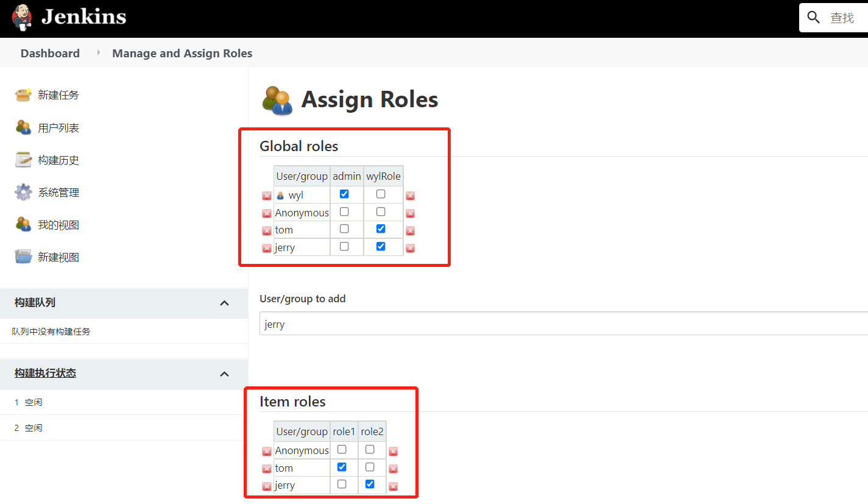Image resolution: width=868 pixels, height=504 pixels.
Task: Remove Anonymous with the left red X in Item roles
Action: tap(267, 452)
